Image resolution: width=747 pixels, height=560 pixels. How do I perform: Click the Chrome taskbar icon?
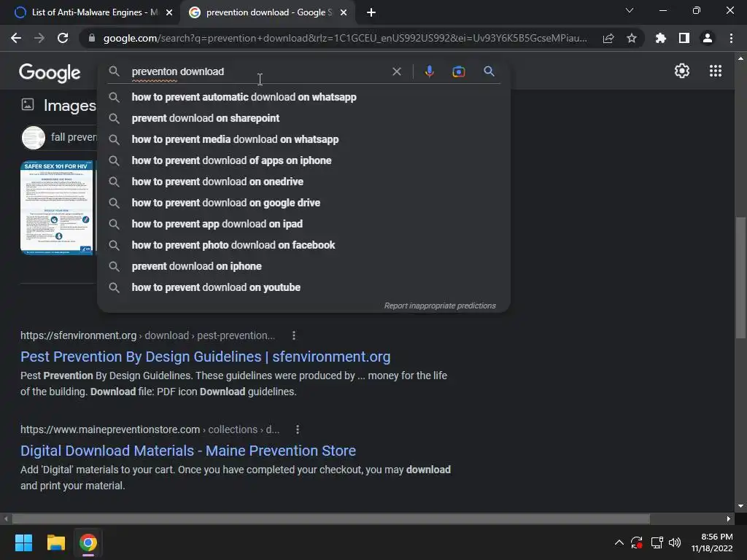pos(88,542)
